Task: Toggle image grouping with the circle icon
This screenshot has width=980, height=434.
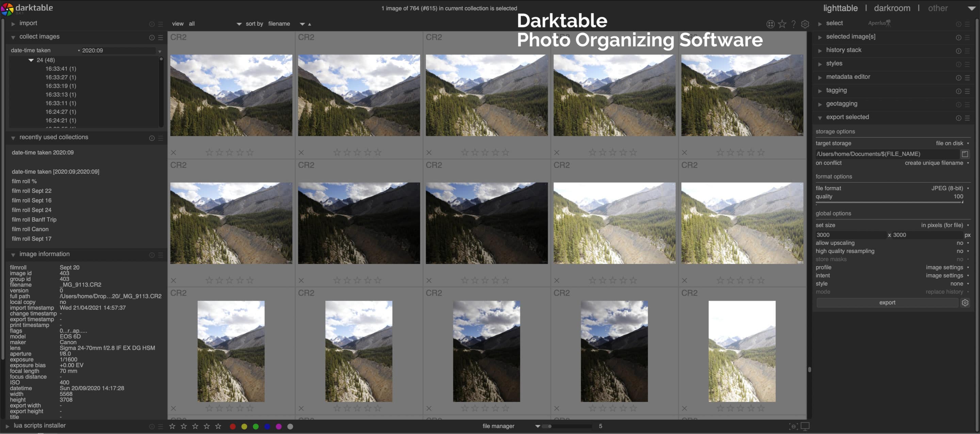Action: click(x=770, y=24)
